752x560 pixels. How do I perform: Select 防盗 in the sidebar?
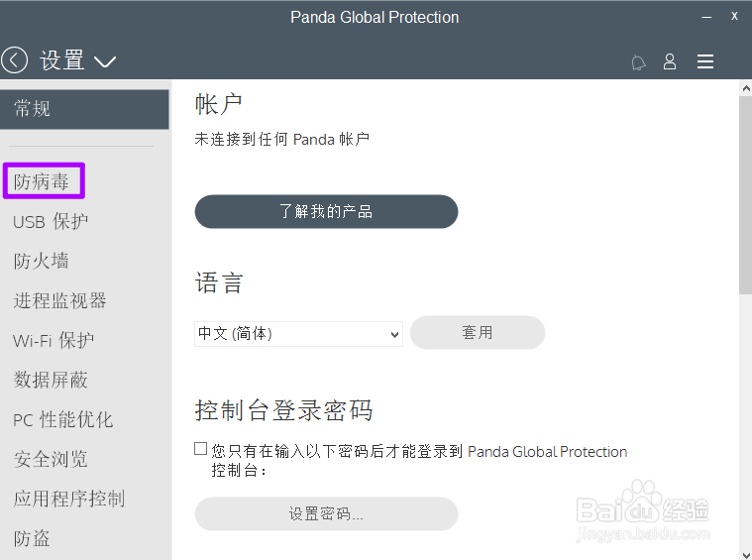[32, 538]
